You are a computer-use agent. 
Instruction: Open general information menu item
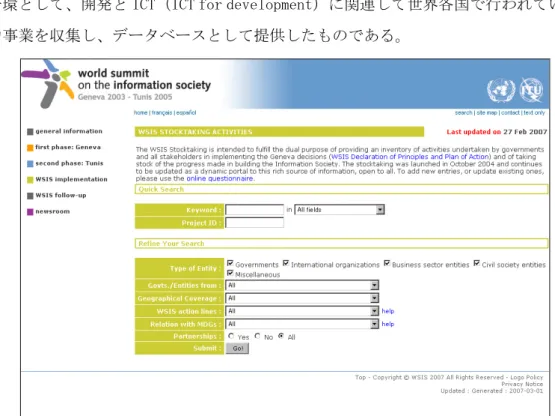69,131
